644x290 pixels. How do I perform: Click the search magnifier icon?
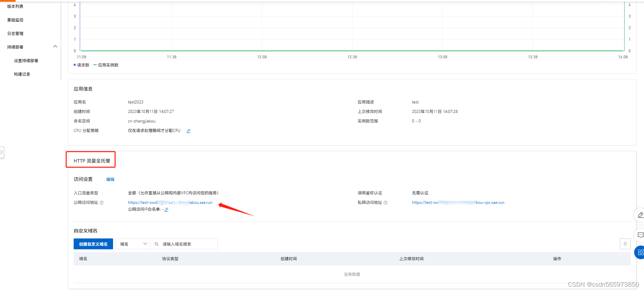point(157,244)
